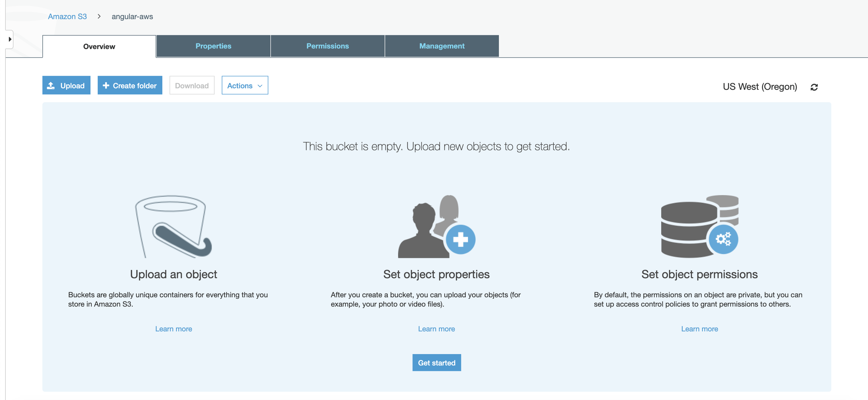The width and height of the screenshot is (868, 400).
Task: Navigate to Amazon S3 breadcrumb link
Action: (67, 16)
